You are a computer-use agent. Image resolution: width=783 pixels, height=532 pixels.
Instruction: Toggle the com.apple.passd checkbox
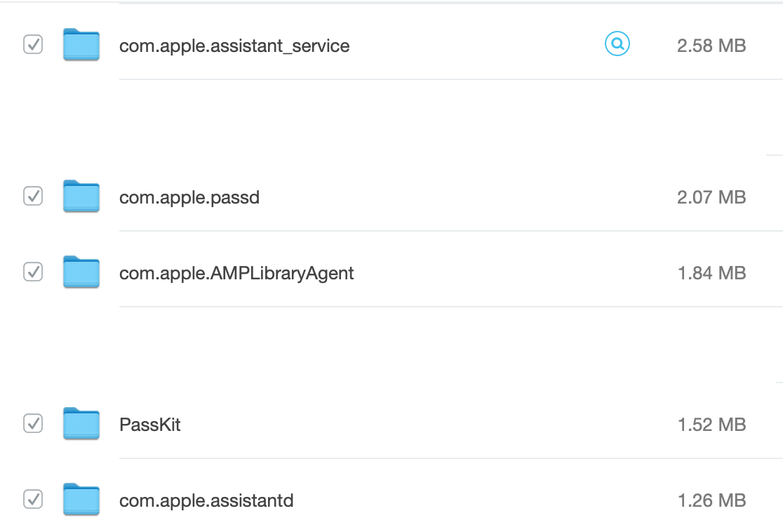pos(33,197)
